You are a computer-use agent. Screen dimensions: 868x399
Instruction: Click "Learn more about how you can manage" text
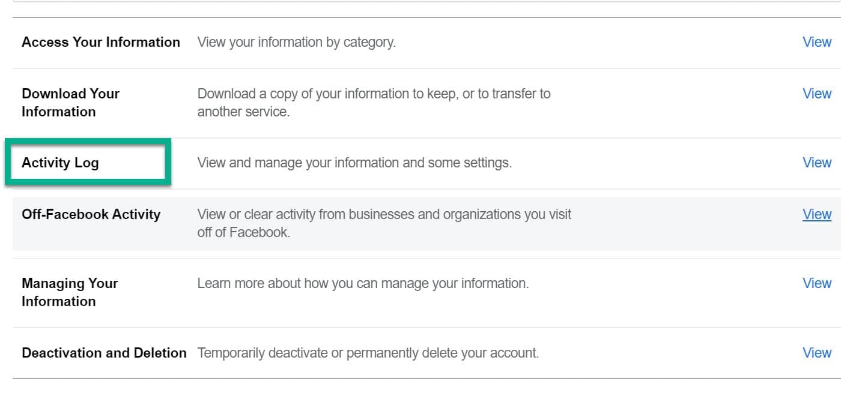tap(363, 283)
